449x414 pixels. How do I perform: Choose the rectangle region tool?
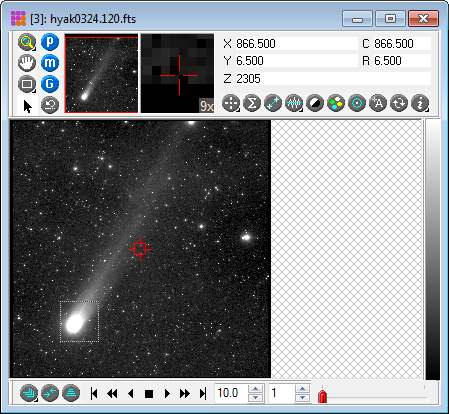coord(27,84)
